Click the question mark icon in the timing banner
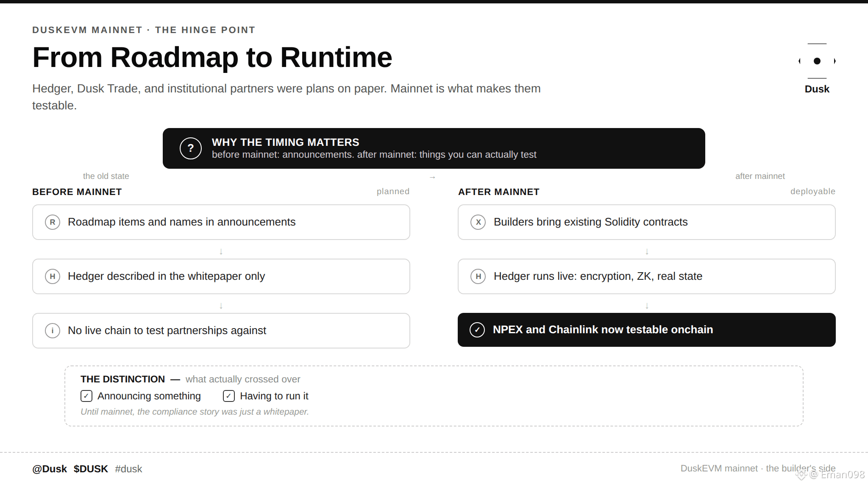This screenshot has height=485, width=868. pos(191,148)
